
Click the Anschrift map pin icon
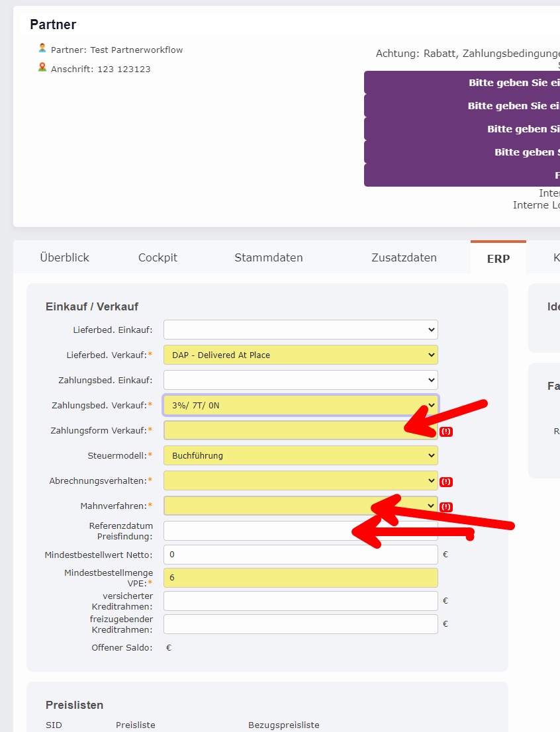pos(42,68)
